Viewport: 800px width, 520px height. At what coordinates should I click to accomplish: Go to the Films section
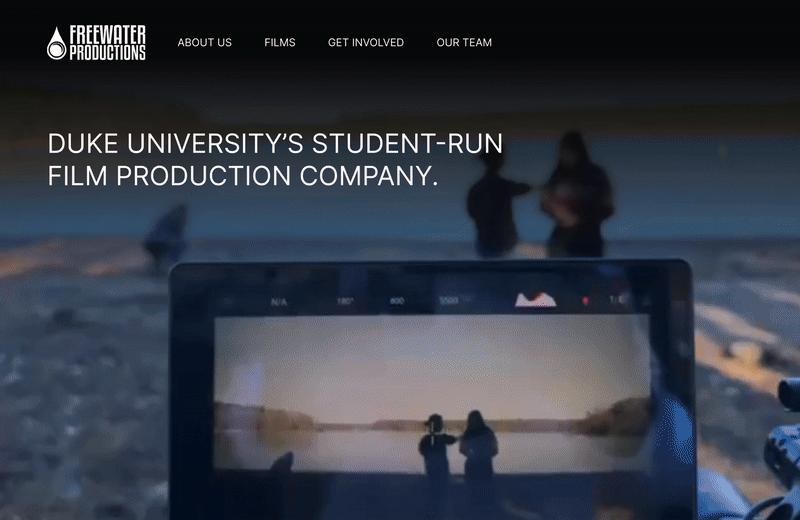(280, 42)
